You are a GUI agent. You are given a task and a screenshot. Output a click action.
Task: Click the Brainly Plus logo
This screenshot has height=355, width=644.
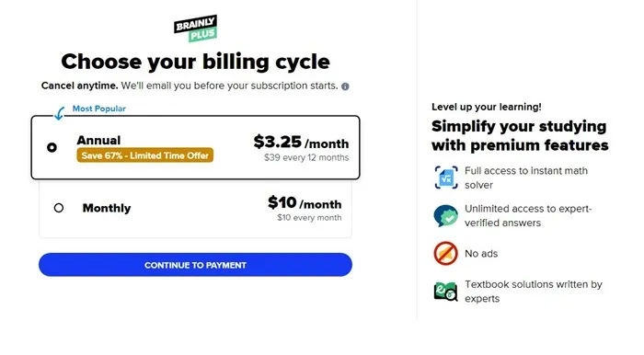[195, 29]
